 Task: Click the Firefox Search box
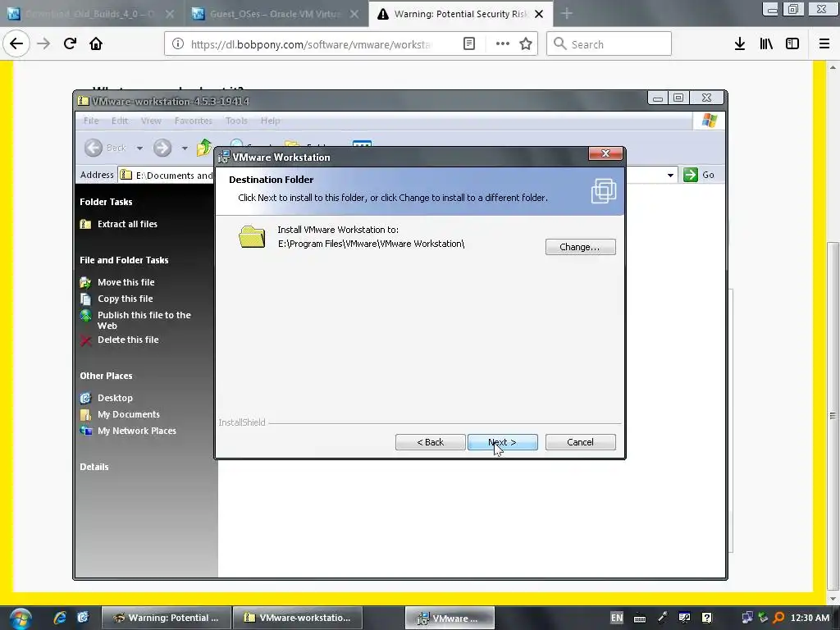click(609, 44)
